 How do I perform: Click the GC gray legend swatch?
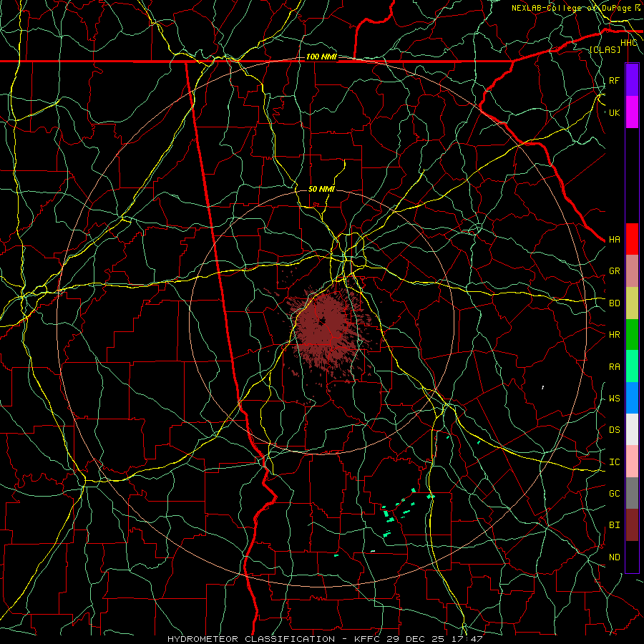click(x=632, y=493)
